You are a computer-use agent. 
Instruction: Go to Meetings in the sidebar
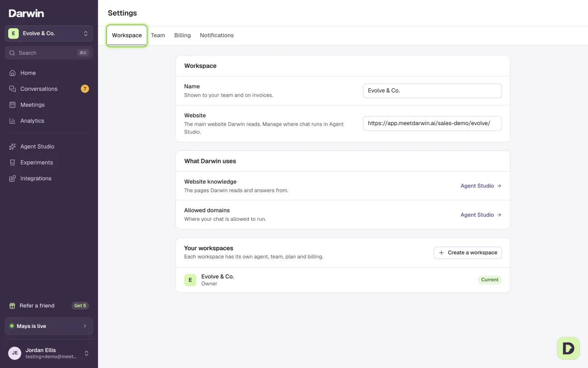pyautogui.click(x=49, y=105)
